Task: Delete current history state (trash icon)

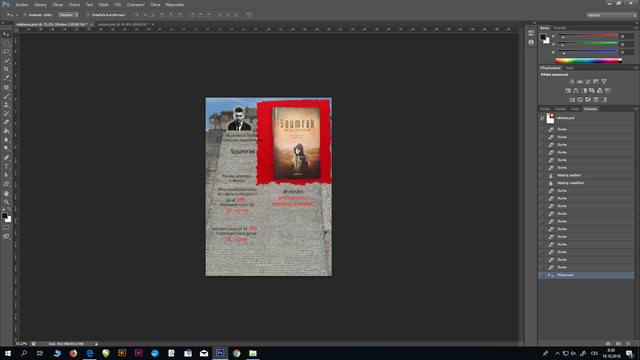Action: coord(628,344)
